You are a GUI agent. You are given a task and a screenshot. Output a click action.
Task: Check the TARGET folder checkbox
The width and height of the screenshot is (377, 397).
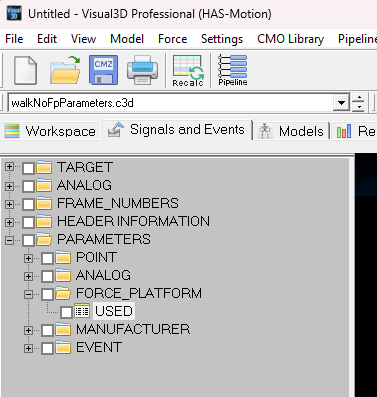[28, 168]
